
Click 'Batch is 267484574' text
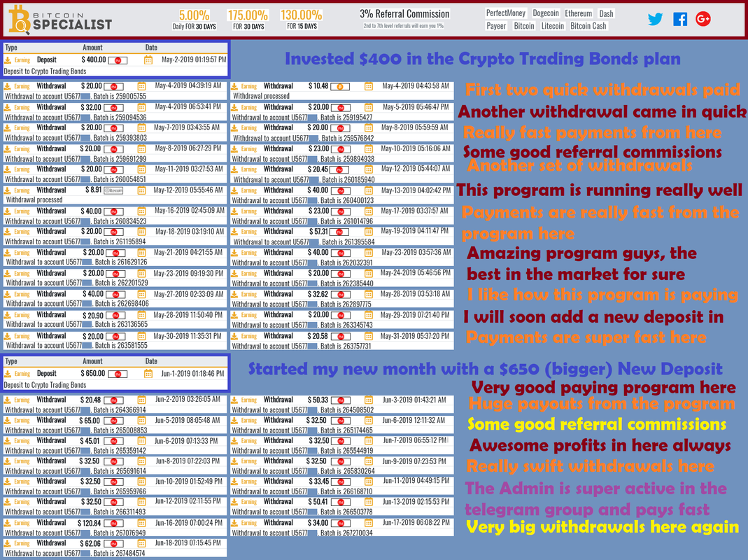(x=119, y=553)
